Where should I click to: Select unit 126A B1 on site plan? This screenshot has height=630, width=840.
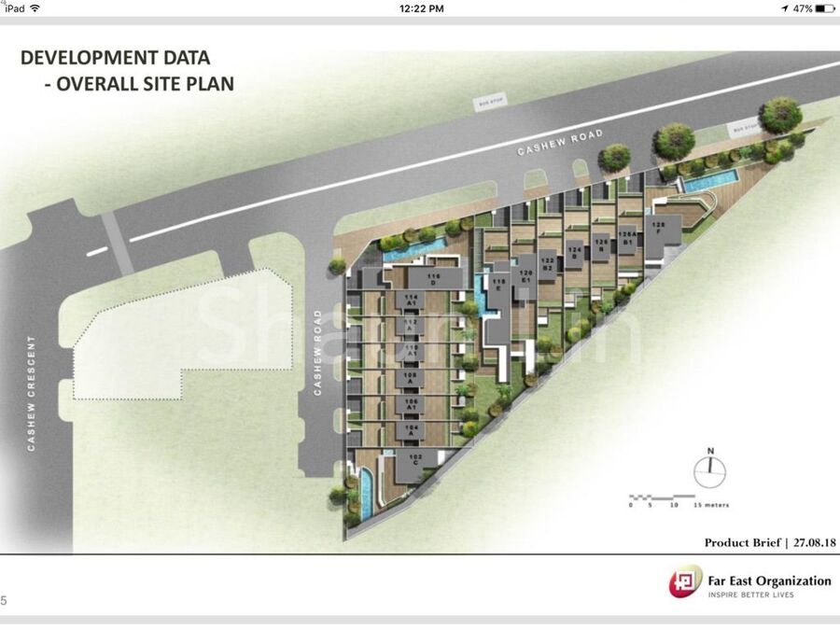[x=628, y=237]
